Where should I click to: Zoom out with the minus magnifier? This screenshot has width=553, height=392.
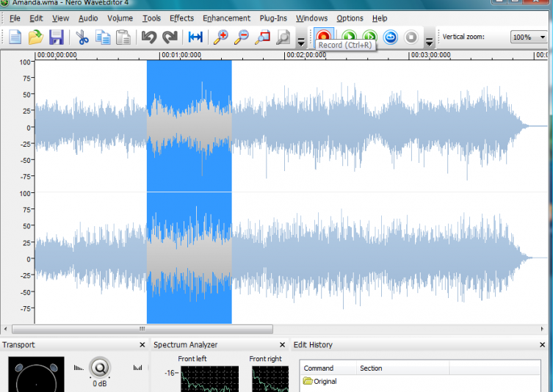pyautogui.click(x=242, y=37)
